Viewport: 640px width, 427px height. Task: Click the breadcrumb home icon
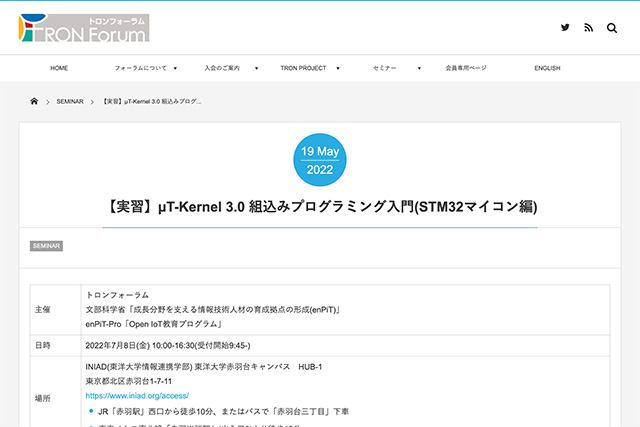[x=34, y=101]
